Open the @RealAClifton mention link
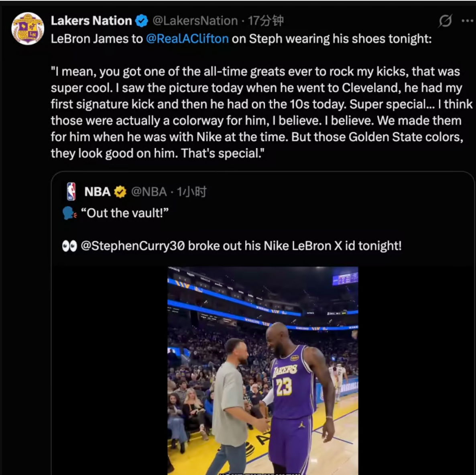476x475 pixels. click(187, 39)
